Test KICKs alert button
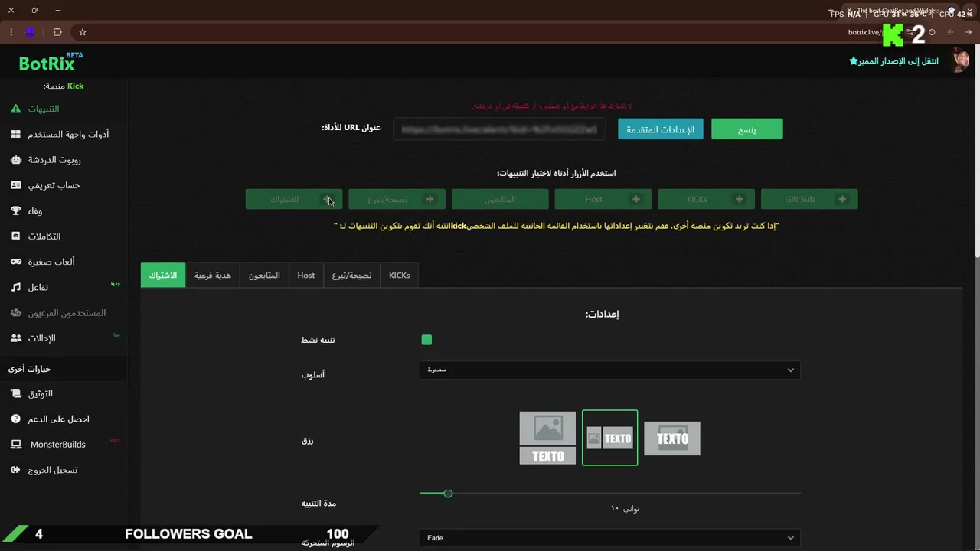 tap(706, 199)
